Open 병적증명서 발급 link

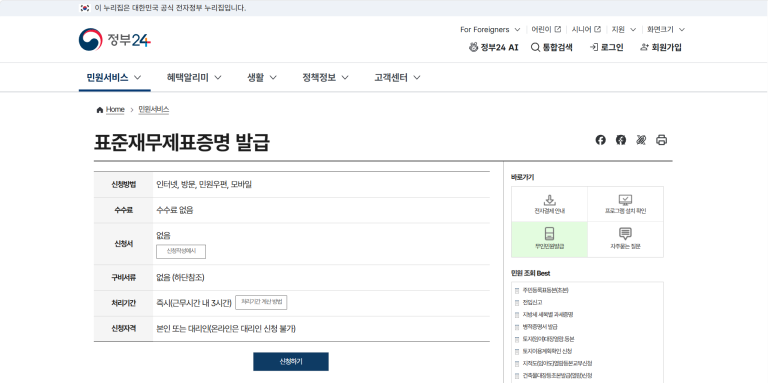coord(540,327)
